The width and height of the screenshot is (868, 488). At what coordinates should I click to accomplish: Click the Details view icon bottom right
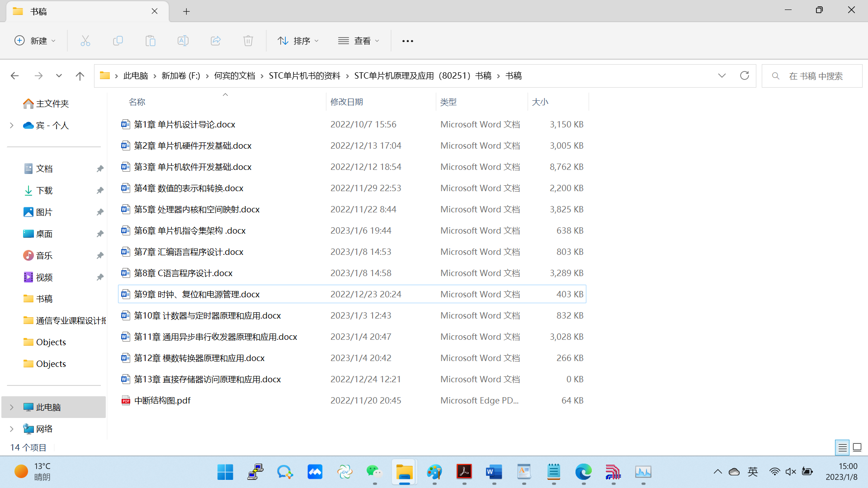tap(842, 446)
